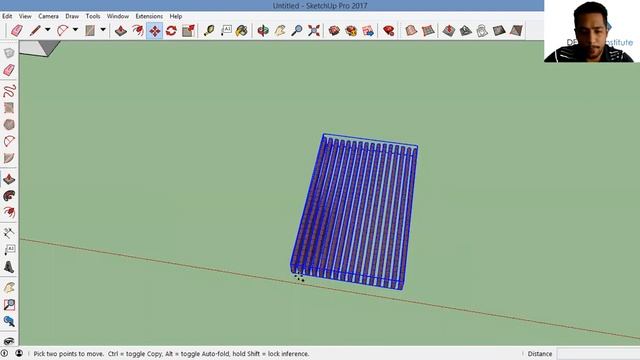Select the Offset tool in left toolbar
Image resolution: width=640 pixels, height=360 pixels.
[x=9, y=212]
